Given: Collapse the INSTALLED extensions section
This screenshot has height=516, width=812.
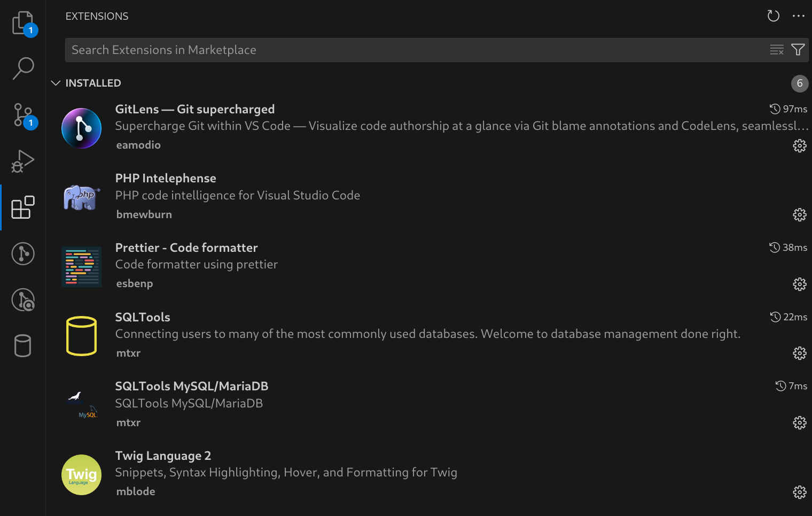Looking at the screenshot, I should coord(56,83).
